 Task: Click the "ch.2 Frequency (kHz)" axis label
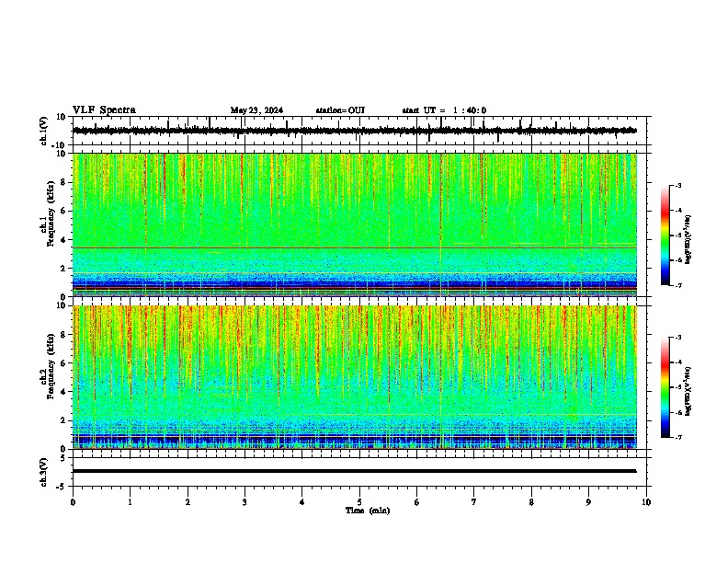(48, 366)
